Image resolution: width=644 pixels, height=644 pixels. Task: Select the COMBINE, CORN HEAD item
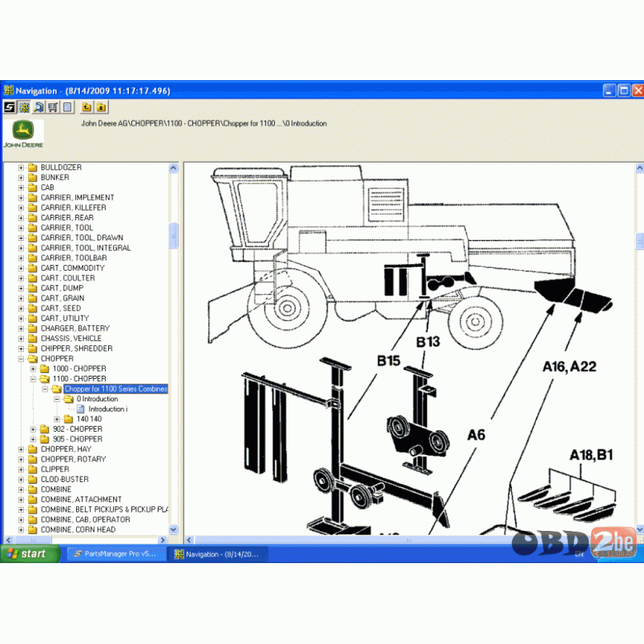point(78,530)
